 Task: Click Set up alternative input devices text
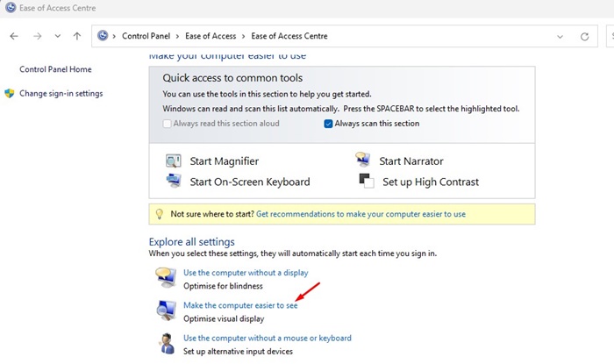coord(238,352)
